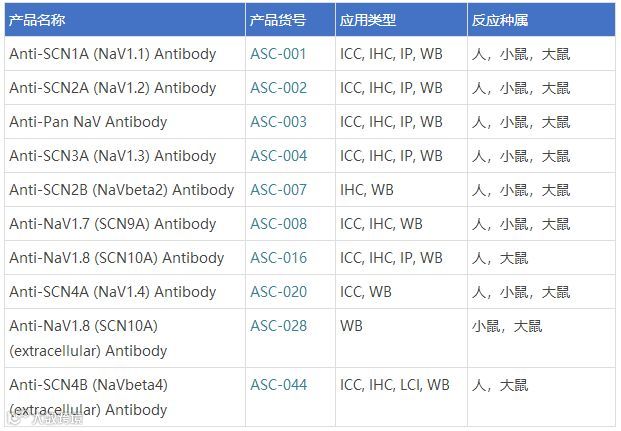Image resolution: width=621 pixels, height=431 pixels.
Task: Select Anti-SCN1A (NaV1.1) Antibody name cell
Action: pyautogui.click(x=125, y=53)
